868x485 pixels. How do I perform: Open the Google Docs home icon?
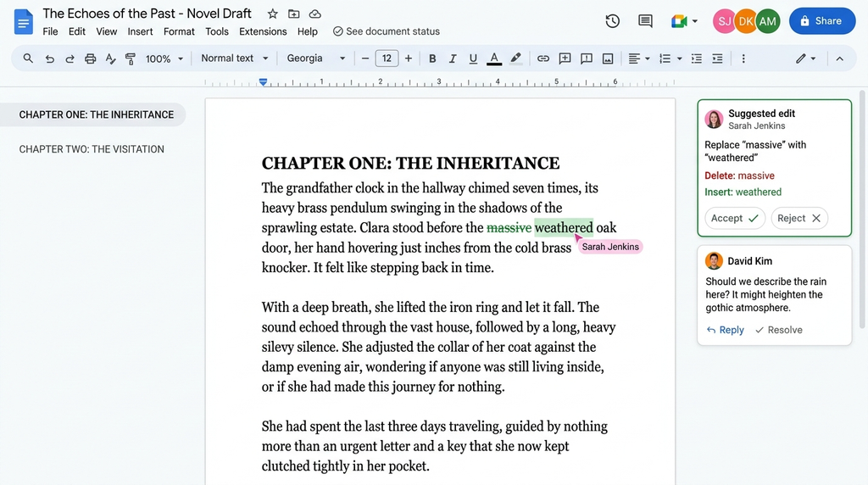click(x=23, y=22)
